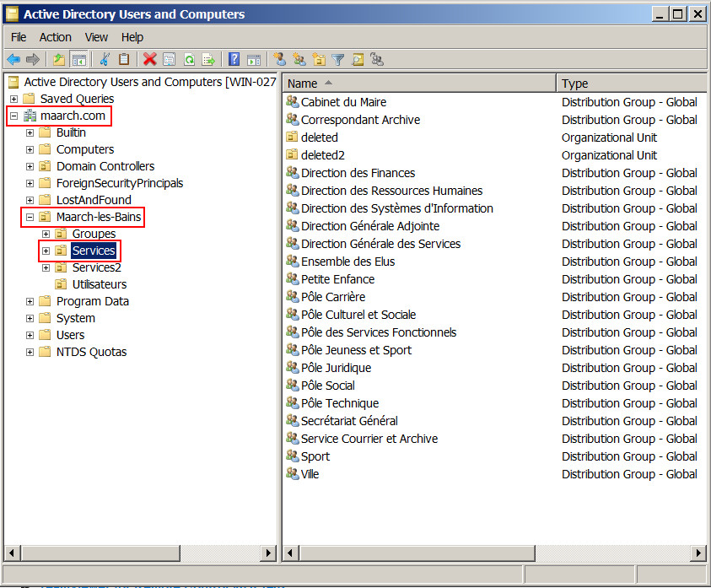Screen dimensions: 711x588
Task: Click the Create new group icon
Action: (299, 59)
